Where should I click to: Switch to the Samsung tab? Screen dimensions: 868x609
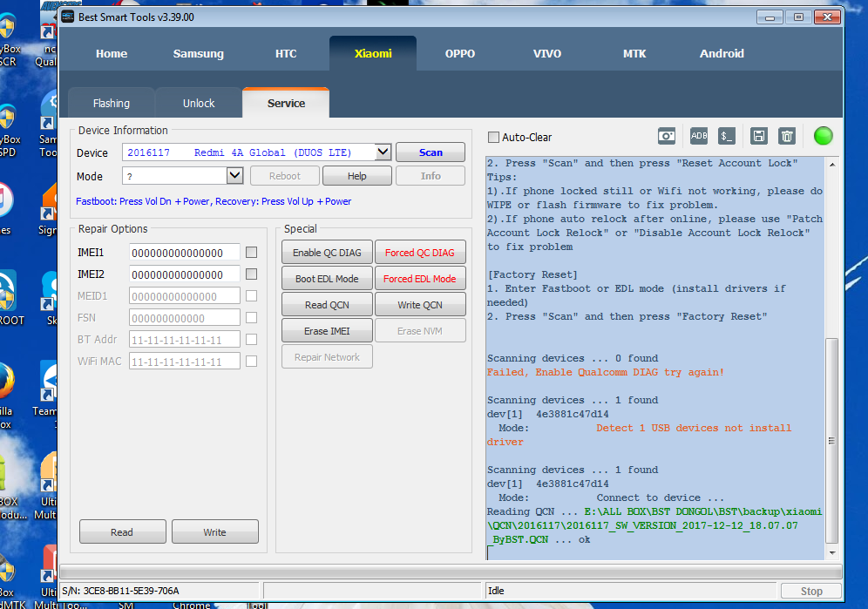[198, 54]
